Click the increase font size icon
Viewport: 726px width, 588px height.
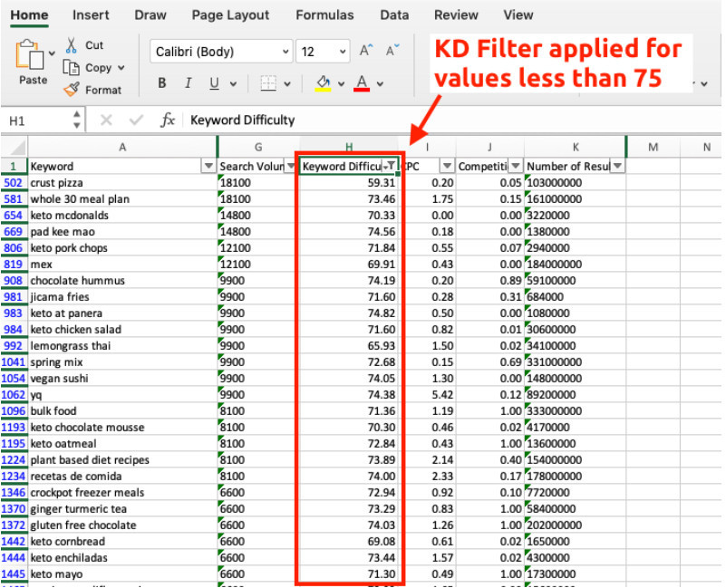pyautogui.click(x=366, y=52)
